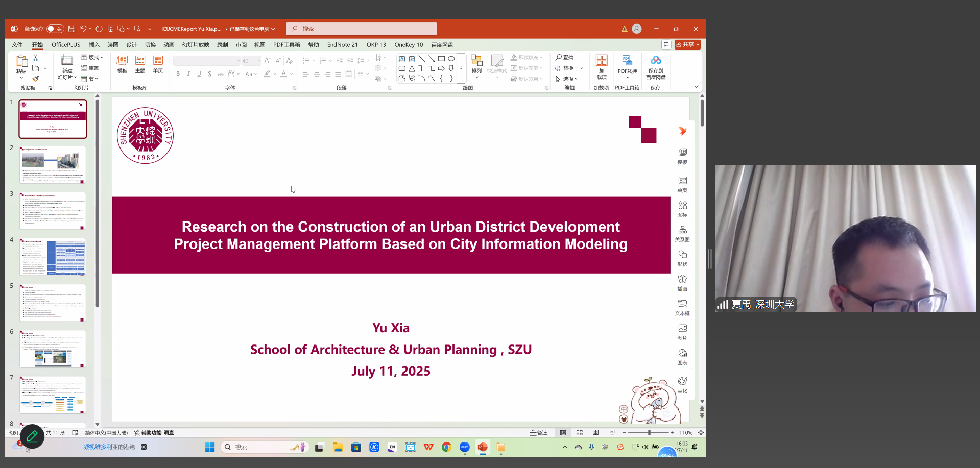
Task: Click the text highlight color swatch
Action: pyautogui.click(x=267, y=74)
